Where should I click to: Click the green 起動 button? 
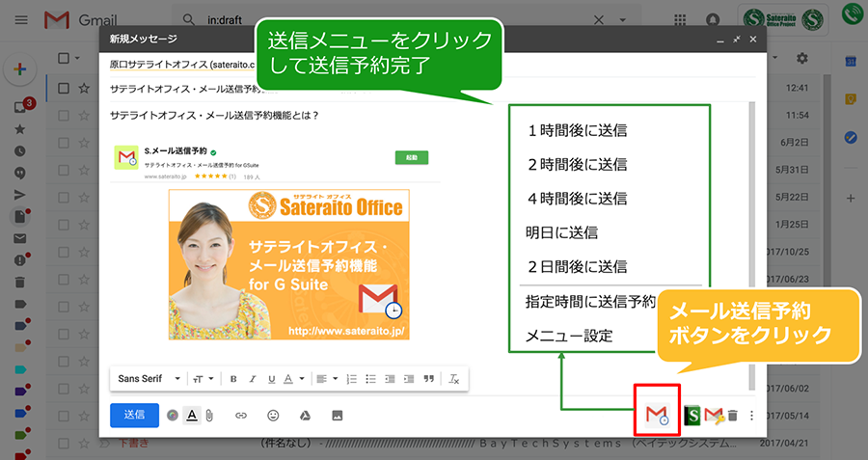coord(412,157)
